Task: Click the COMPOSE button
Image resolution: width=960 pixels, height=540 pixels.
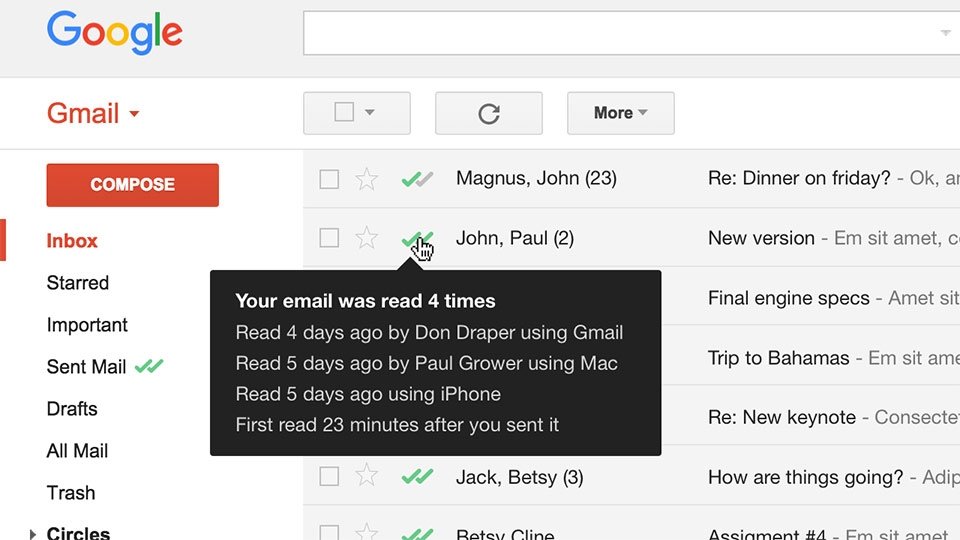Action: (x=132, y=185)
